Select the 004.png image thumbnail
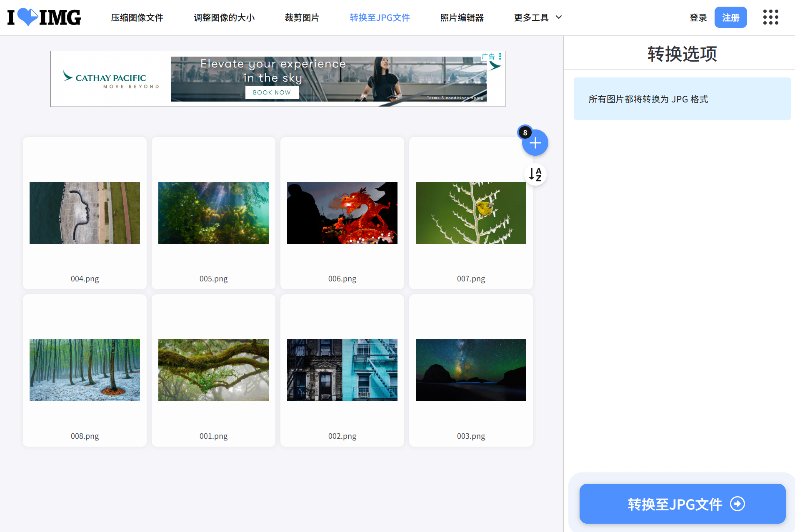This screenshot has width=795, height=532. [x=84, y=213]
